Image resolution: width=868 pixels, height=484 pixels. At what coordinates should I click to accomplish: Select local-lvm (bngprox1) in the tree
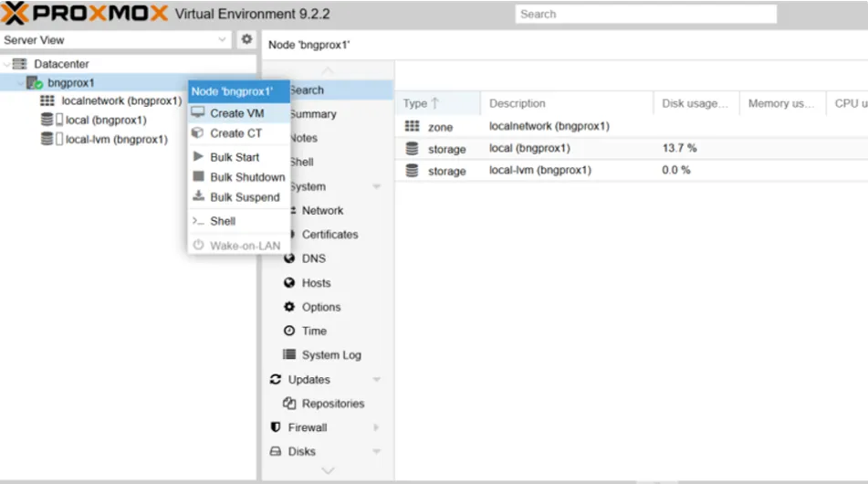pyautogui.click(x=116, y=139)
